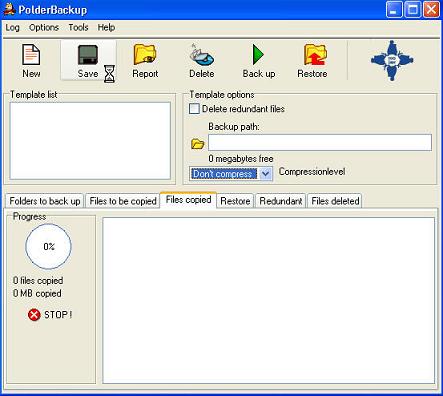Minimize the PolderBackup window
The image size is (443, 396).
[x=394, y=9]
